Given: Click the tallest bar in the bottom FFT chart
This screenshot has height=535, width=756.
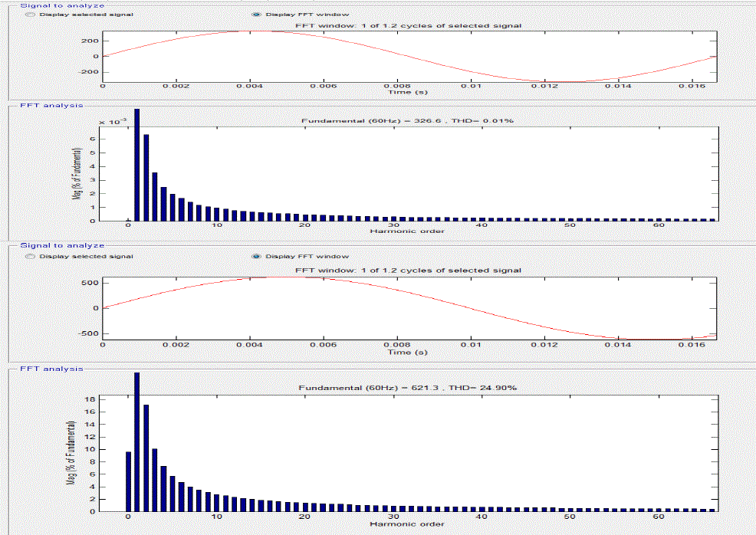Looking at the screenshot, I should 137,442.
